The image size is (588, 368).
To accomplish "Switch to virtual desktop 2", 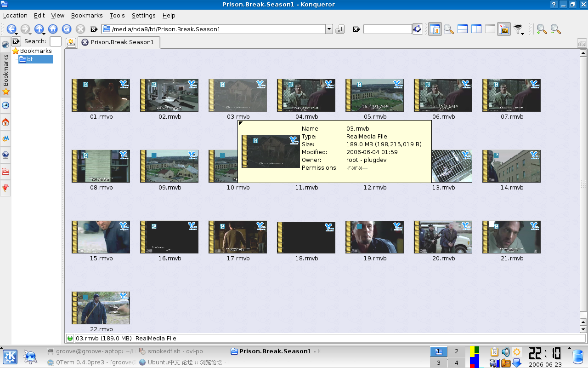I will pos(457,351).
